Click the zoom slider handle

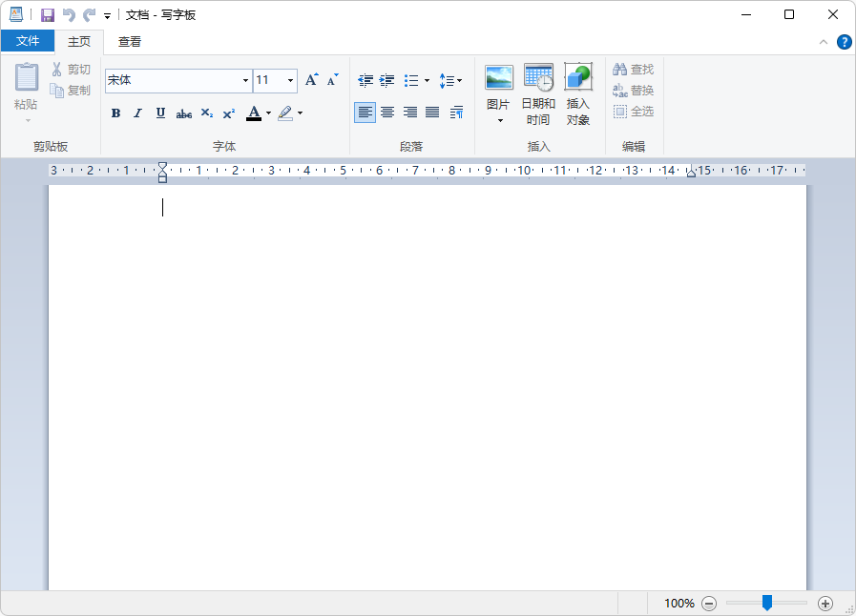click(766, 603)
